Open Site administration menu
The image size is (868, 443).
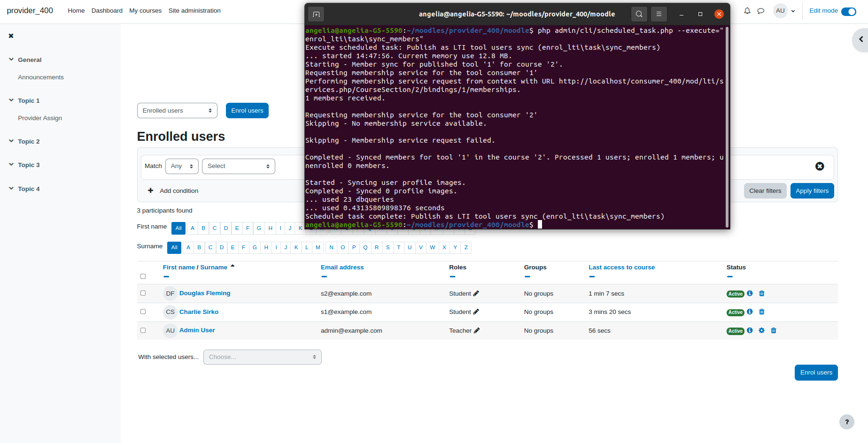click(x=194, y=11)
